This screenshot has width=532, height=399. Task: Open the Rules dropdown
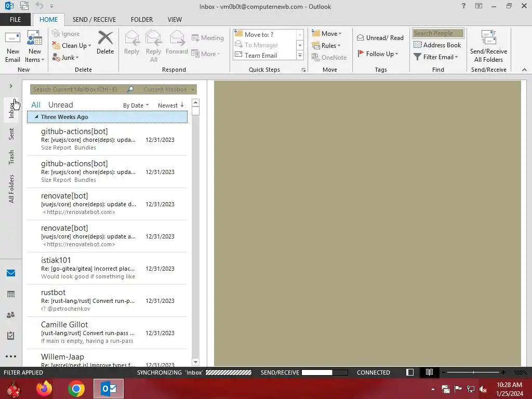326,46
